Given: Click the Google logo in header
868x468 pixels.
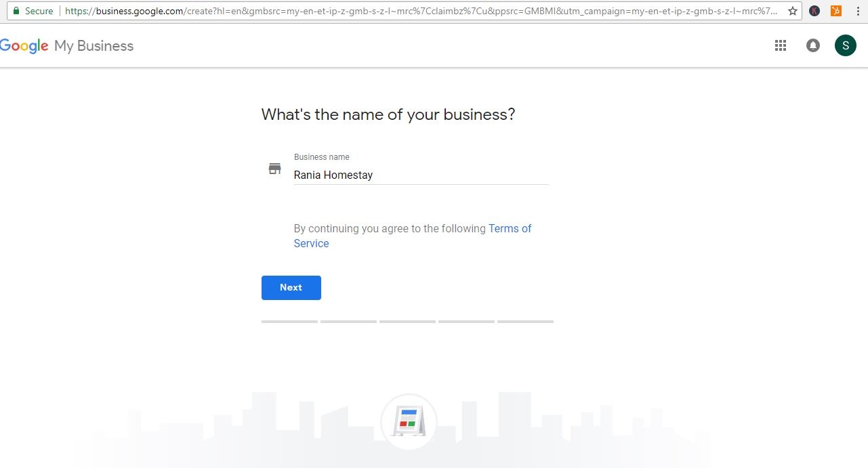Looking at the screenshot, I should click(24, 46).
